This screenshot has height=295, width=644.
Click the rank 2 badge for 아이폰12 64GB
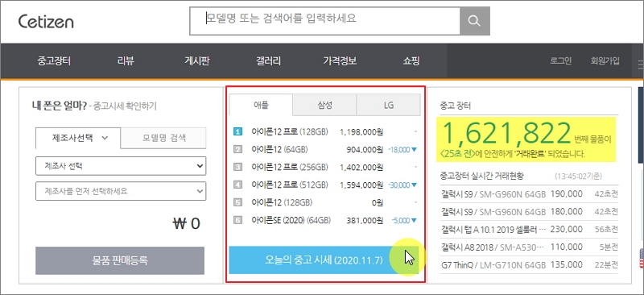[237, 149]
